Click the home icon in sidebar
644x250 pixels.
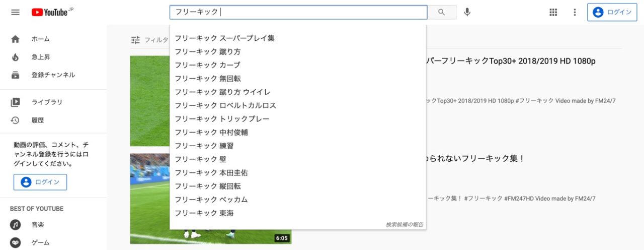pos(16,39)
